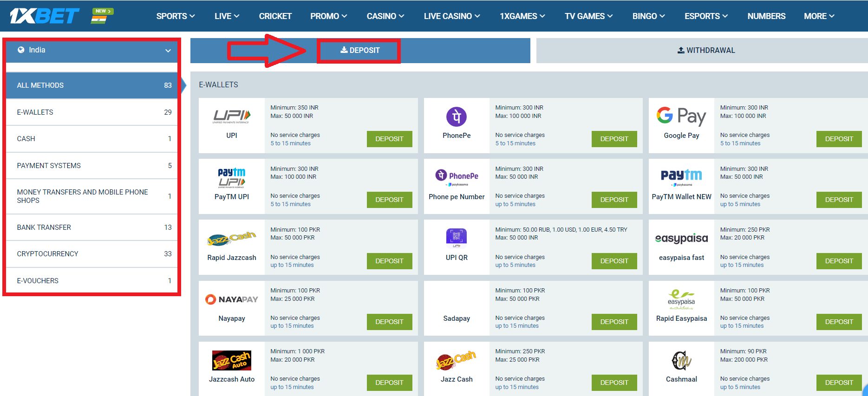The image size is (868, 396).
Task: Open the 1XGAMES dropdown menu
Action: point(522,16)
